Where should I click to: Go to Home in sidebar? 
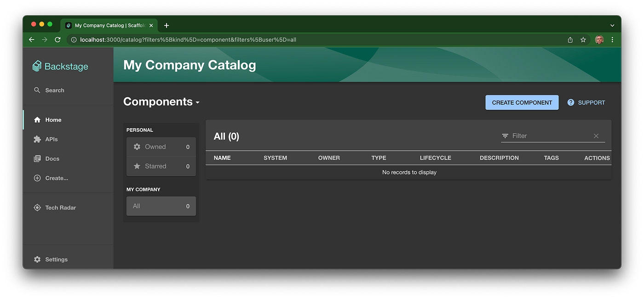click(68, 120)
